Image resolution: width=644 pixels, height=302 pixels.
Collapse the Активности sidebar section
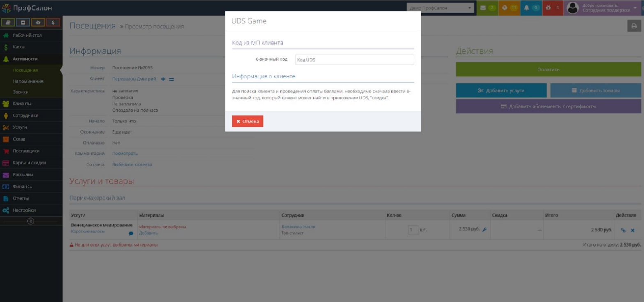coord(31,59)
